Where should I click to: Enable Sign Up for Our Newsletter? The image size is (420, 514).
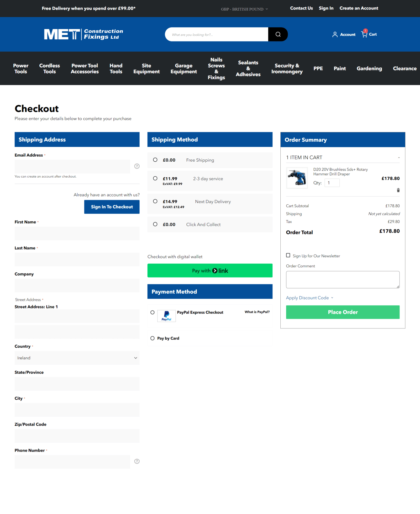(288, 255)
